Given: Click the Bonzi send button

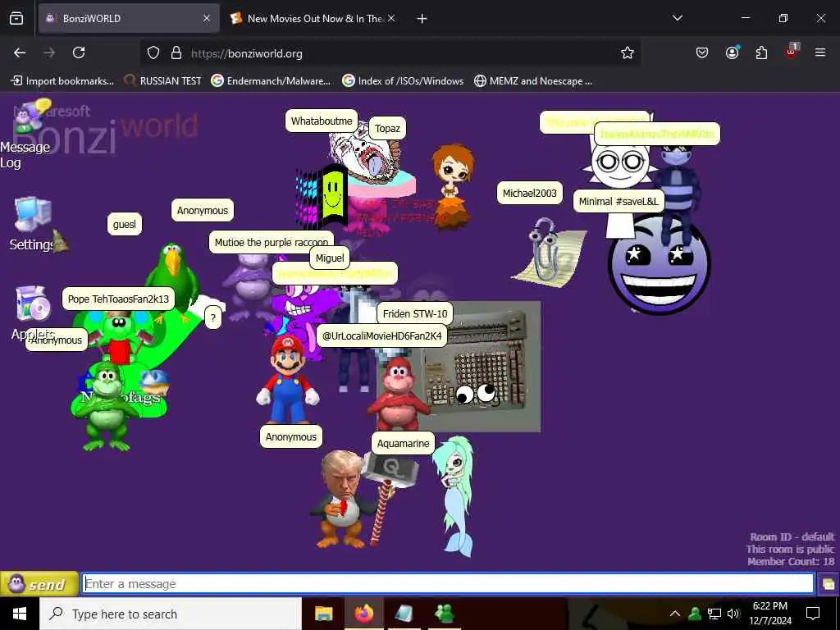Looking at the screenshot, I should click(x=39, y=584).
